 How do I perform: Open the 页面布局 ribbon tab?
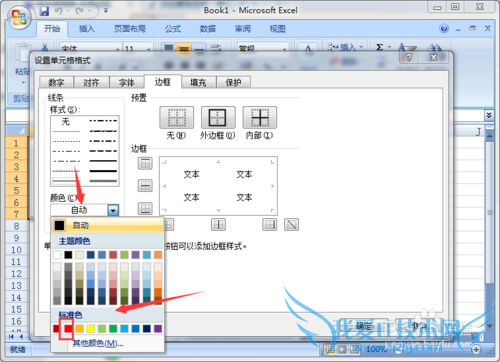tap(130, 29)
